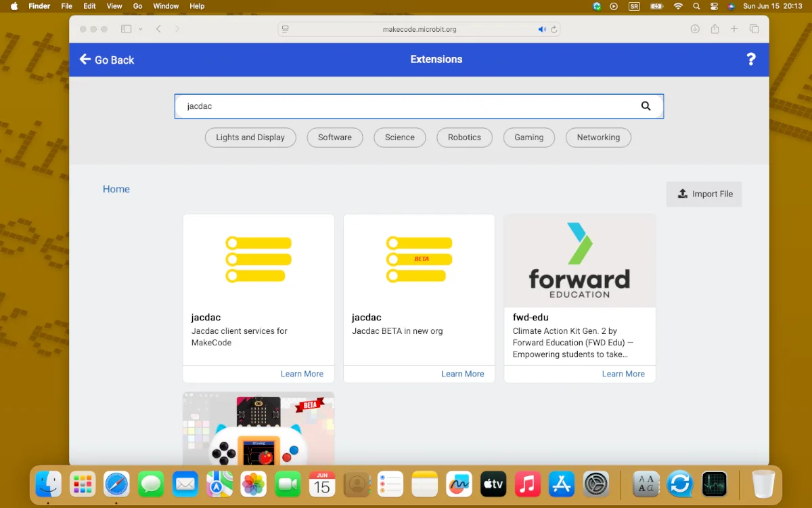Choose the Networking category filter
812x508 pixels.
click(598, 137)
